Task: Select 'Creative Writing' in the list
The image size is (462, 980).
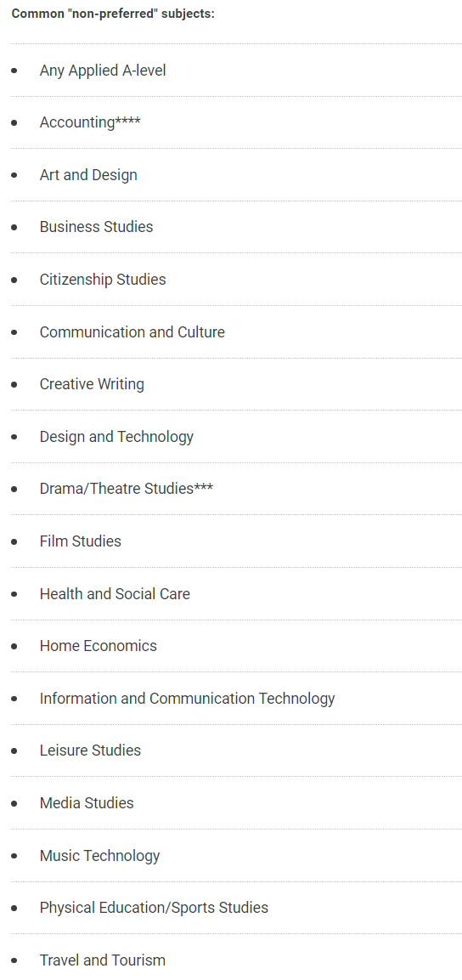Action: pyautogui.click(x=92, y=384)
